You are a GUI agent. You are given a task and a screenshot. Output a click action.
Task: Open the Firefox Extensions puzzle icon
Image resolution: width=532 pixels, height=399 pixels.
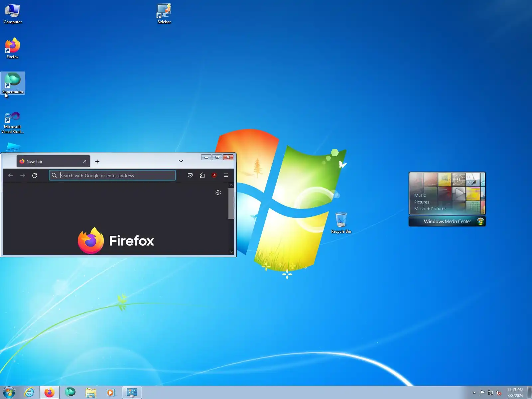tap(202, 176)
